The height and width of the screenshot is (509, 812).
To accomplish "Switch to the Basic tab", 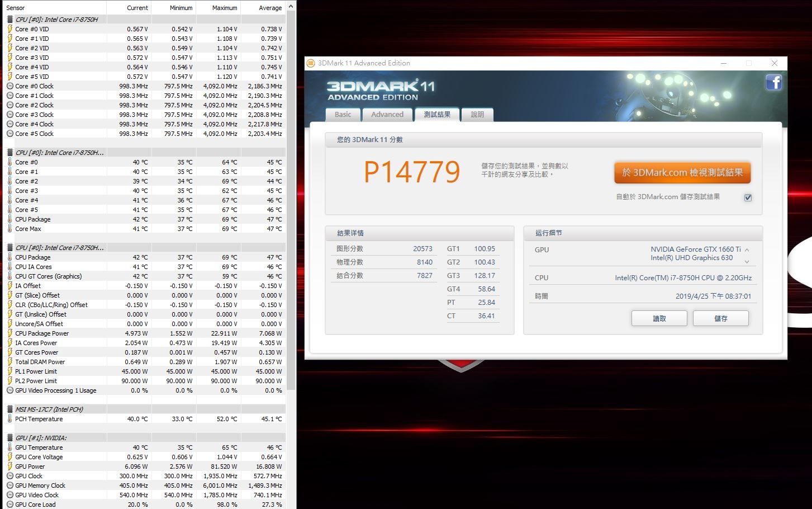I will 343,114.
